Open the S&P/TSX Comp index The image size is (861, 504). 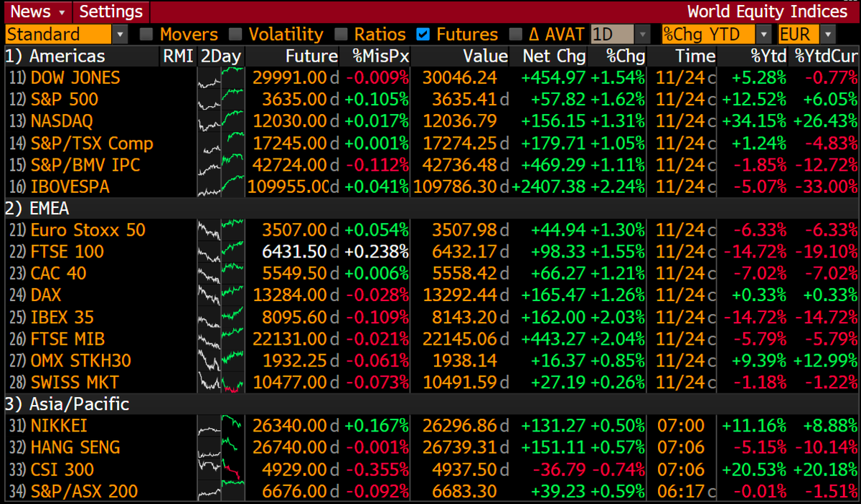click(x=92, y=143)
